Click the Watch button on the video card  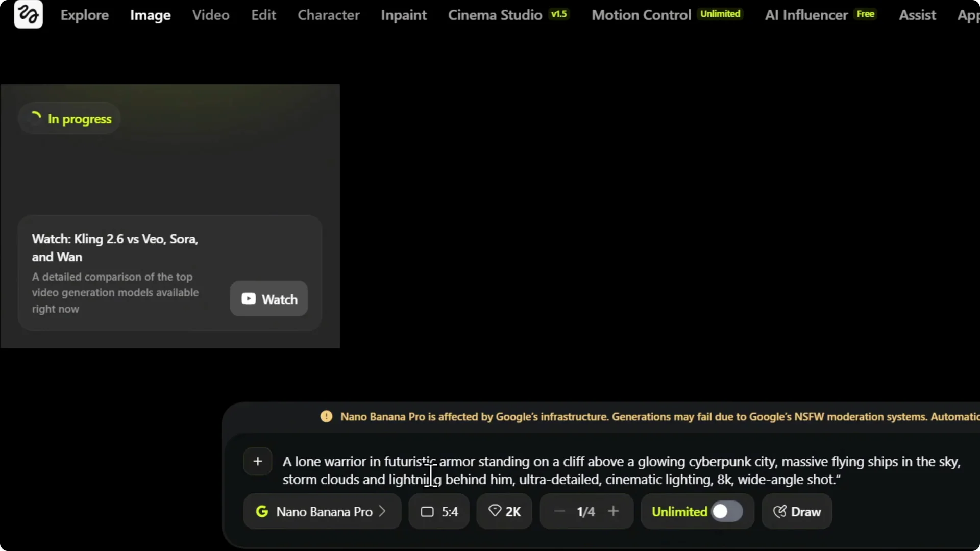[x=268, y=299]
